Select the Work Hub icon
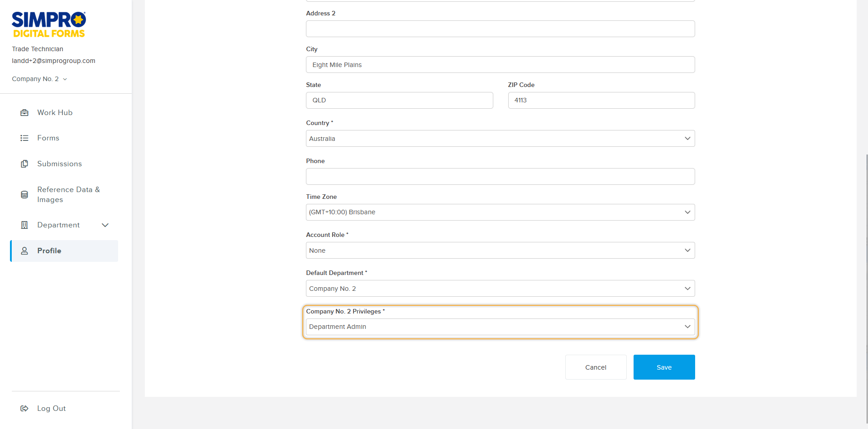868x429 pixels. (x=24, y=112)
